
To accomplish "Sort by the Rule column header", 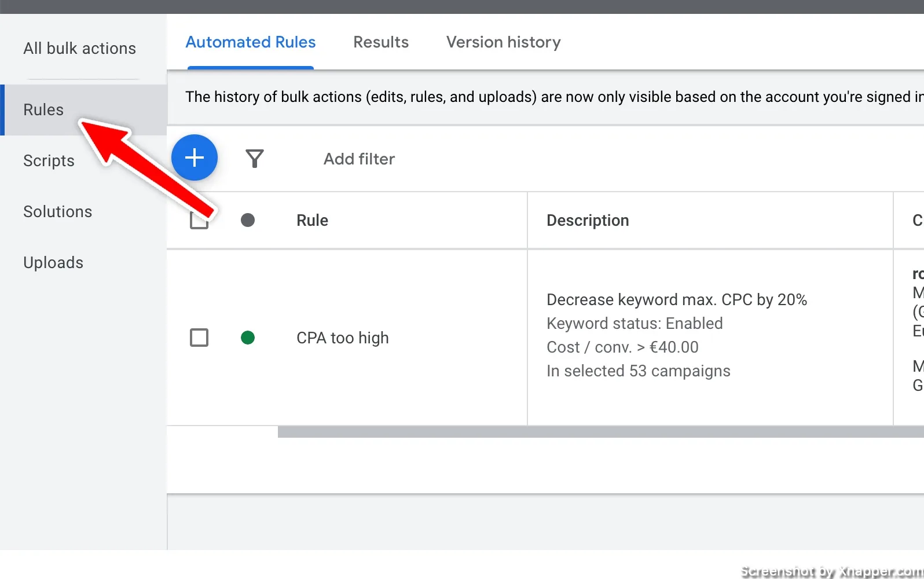I will tap(313, 221).
